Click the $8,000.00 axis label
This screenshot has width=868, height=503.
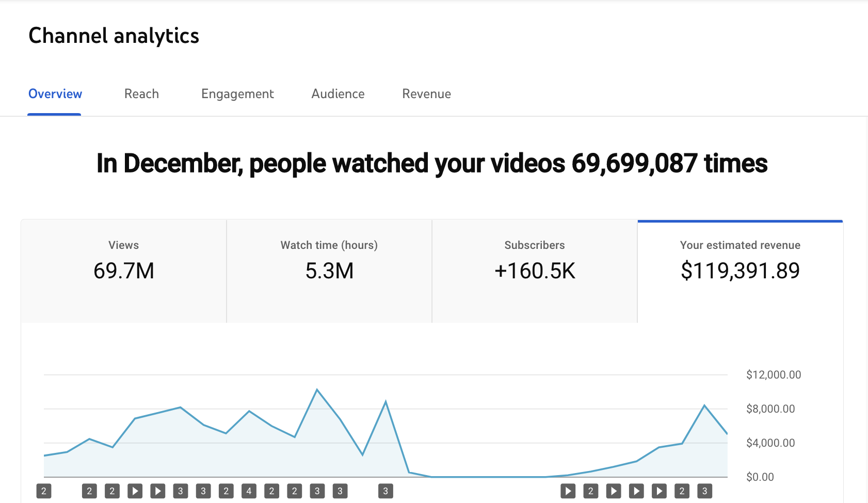click(770, 409)
